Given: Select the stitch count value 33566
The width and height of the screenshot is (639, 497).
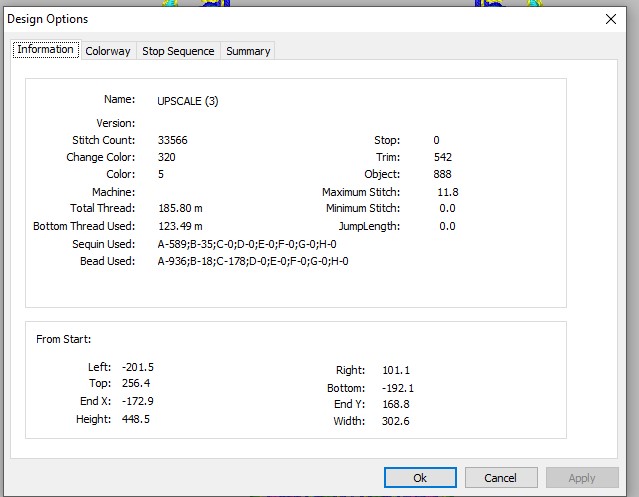Looking at the screenshot, I should point(173,140).
